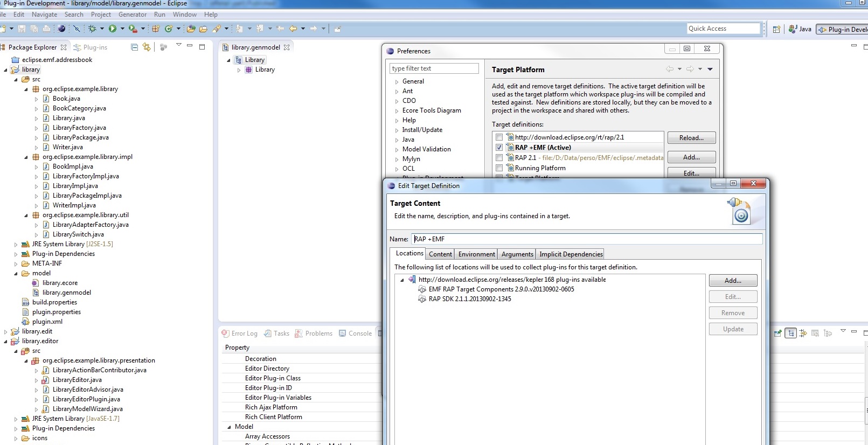Pin the Properties view to selection
This screenshot has width=868, height=445.
pyautogui.click(x=777, y=333)
